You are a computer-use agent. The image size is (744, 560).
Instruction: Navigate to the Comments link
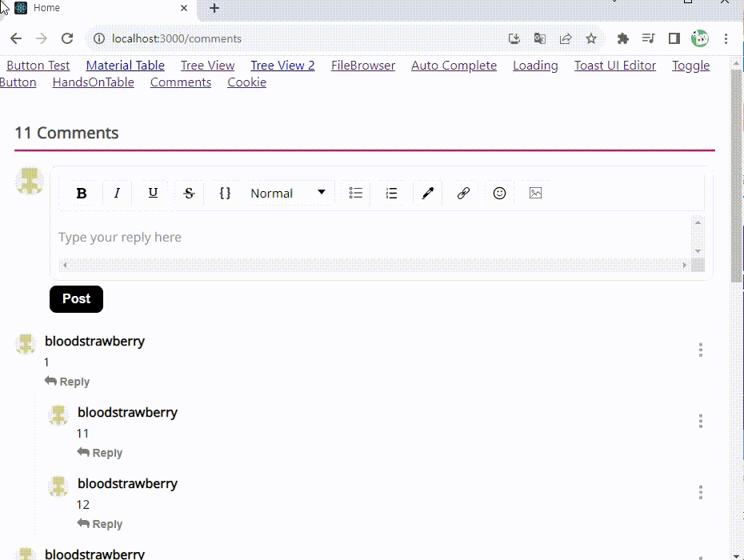click(181, 82)
